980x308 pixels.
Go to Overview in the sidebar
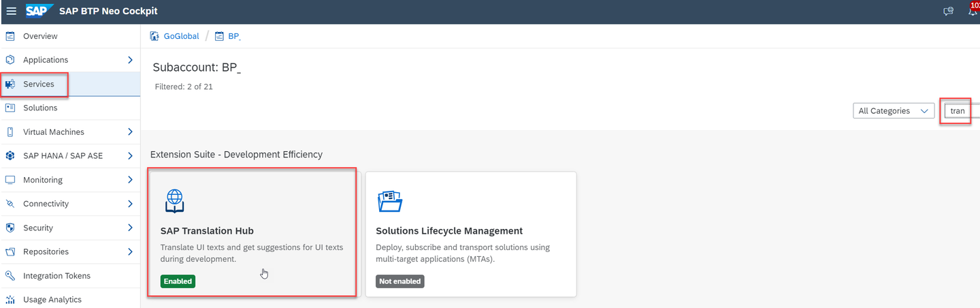pyautogui.click(x=40, y=36)
